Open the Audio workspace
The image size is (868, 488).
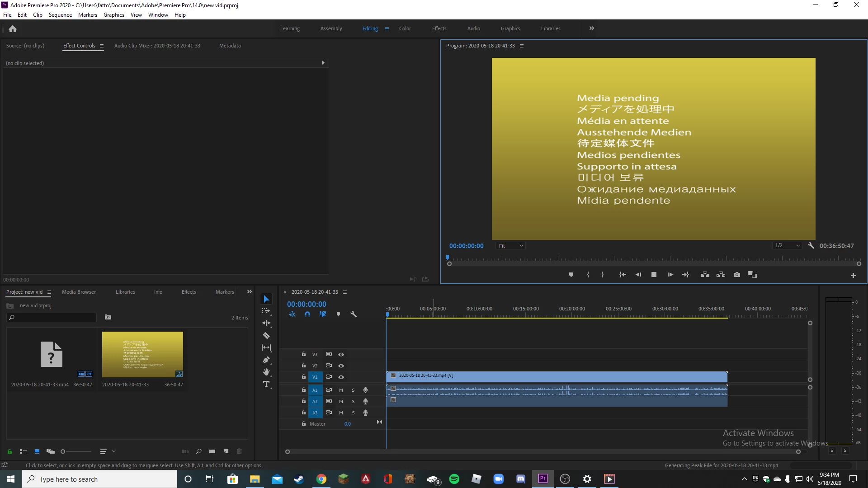473,28
